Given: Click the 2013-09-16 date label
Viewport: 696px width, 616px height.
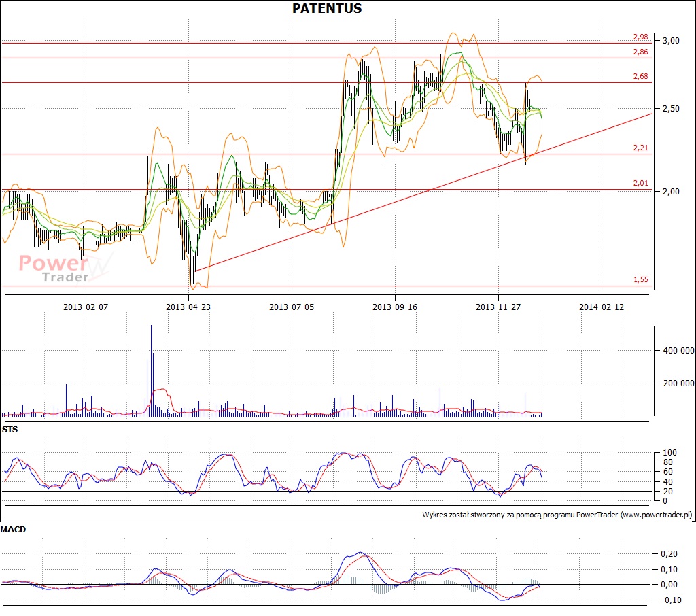Looking at the screenshot, I should [395, 307].
